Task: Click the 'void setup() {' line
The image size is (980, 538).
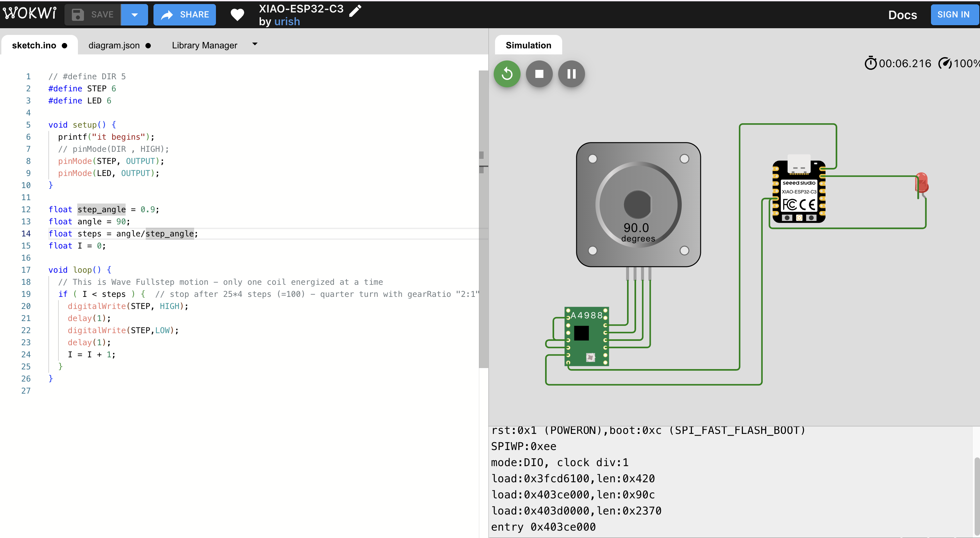Action: coord(82,125)
